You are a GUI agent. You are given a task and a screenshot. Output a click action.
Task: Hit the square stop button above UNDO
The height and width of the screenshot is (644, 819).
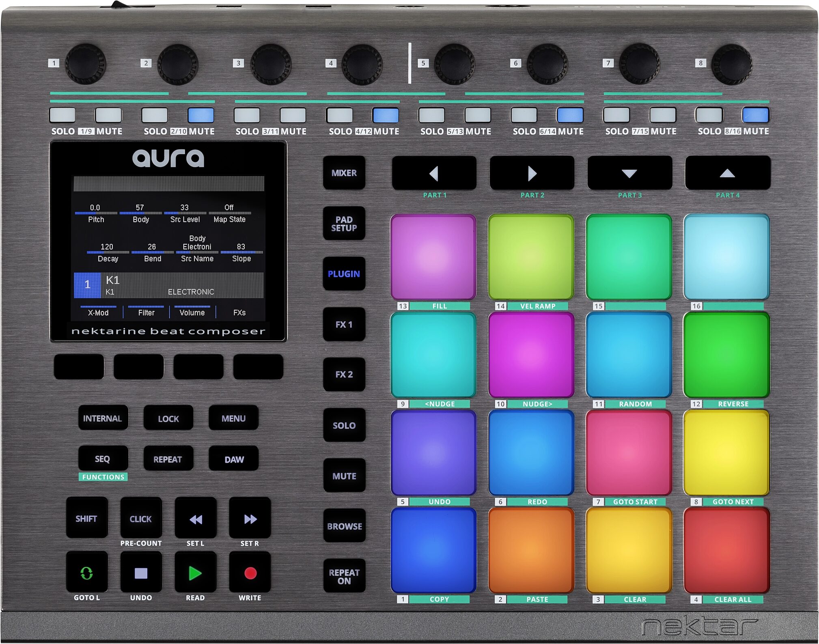point(141,572)
